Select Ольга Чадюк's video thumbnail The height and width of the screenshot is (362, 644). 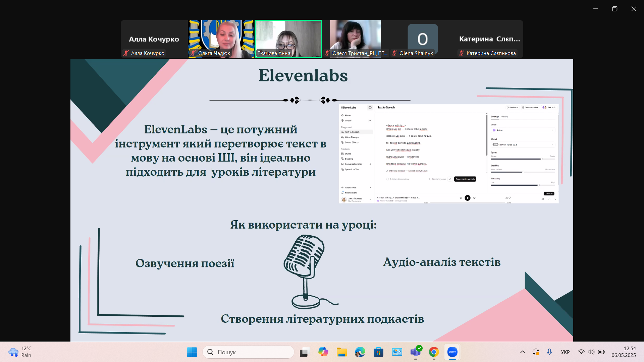(x=221, y=39)
